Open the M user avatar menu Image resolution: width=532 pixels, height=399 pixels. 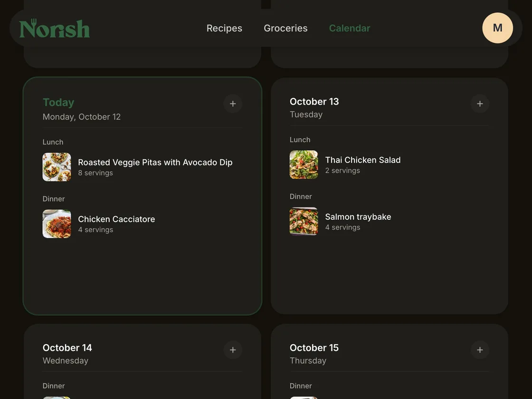(x=497, y=28)
